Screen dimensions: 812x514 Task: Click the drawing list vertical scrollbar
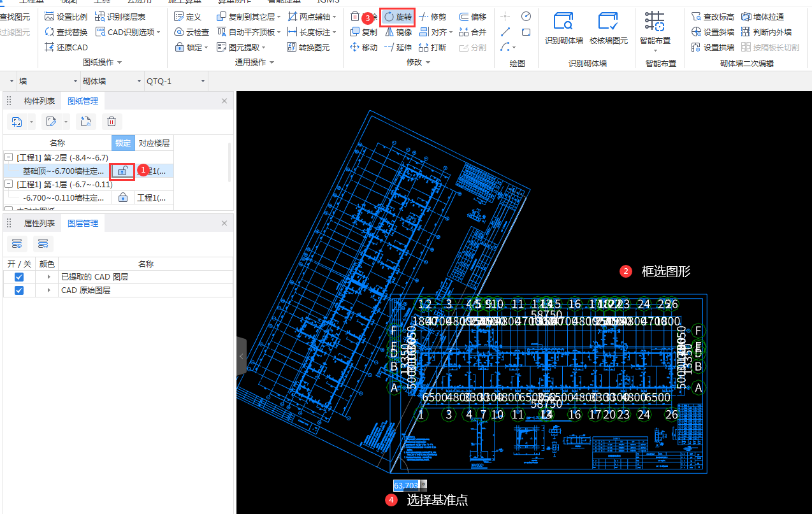coord(230,162)
